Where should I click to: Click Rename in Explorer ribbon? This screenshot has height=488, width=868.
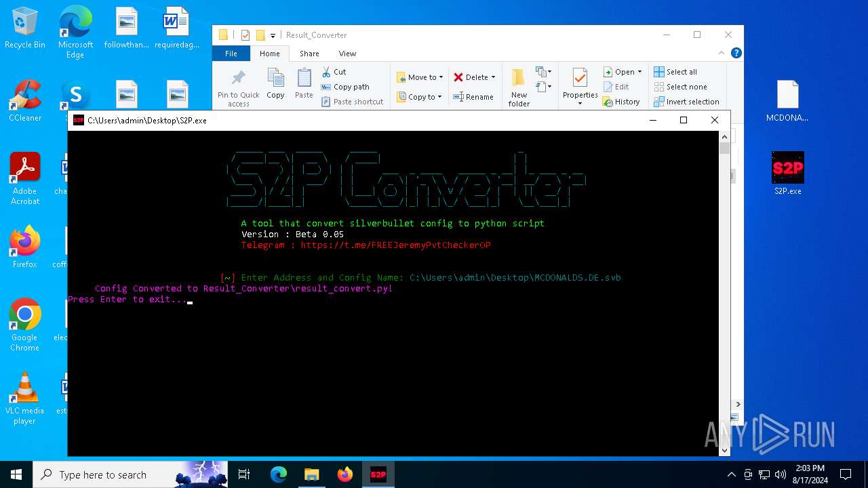(473, 97)
